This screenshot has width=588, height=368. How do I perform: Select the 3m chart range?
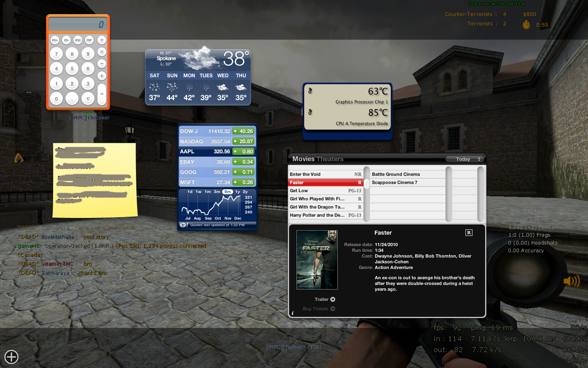(217, 192)
